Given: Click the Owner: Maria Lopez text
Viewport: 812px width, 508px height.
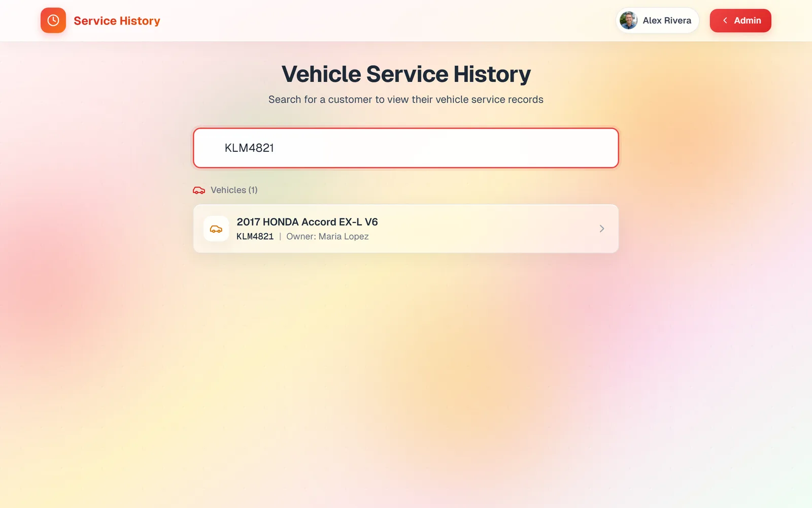Looking at the screenshot, I should (327, 237).
